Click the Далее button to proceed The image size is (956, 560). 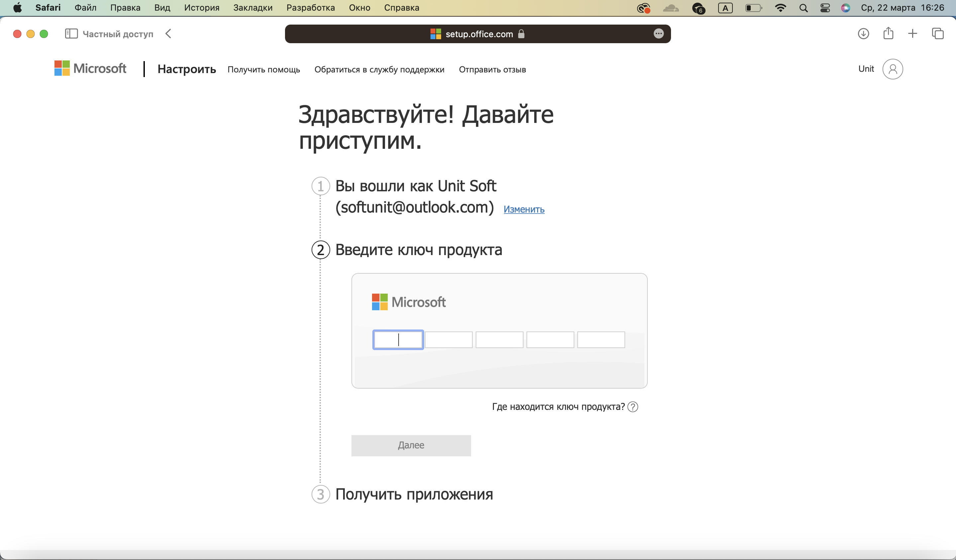(x=411, y=445)
